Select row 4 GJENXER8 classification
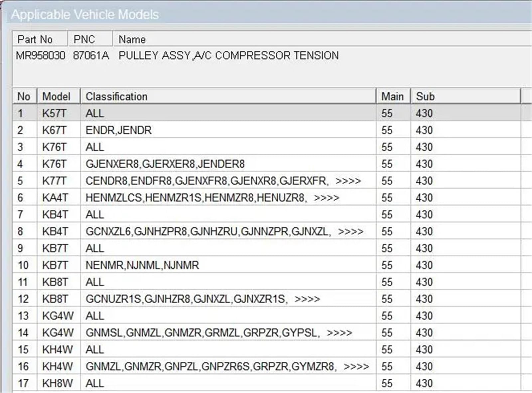The image size is (532, 393). tap(165, 164)
